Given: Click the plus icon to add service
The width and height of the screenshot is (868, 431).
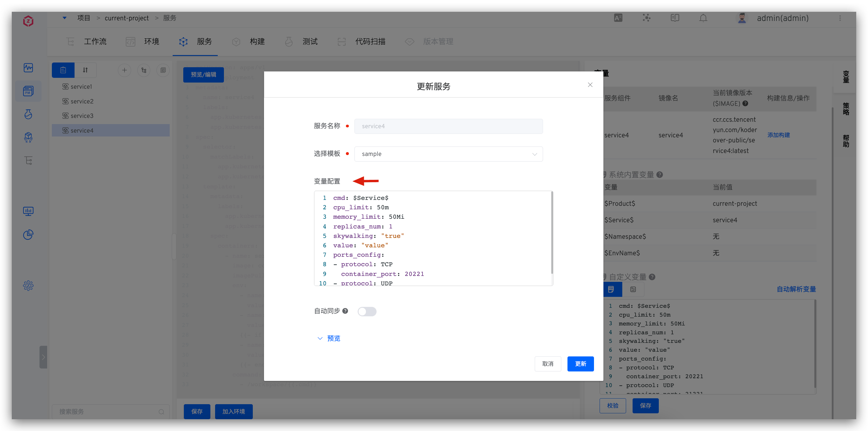Looking at the screenshot, I should pos(124,70).
